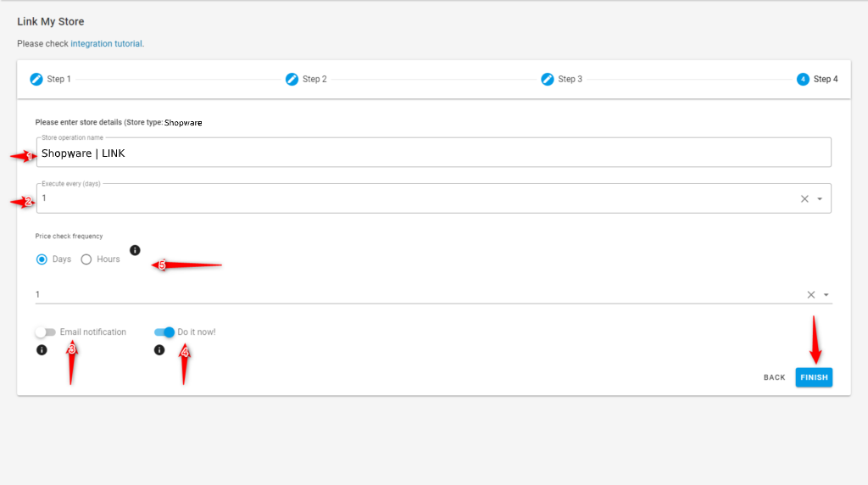Image resolution: width=868 pixels, height=485 pixels.
Task: Enable the Email notification toggle
Action: click(x=46, y=332)
